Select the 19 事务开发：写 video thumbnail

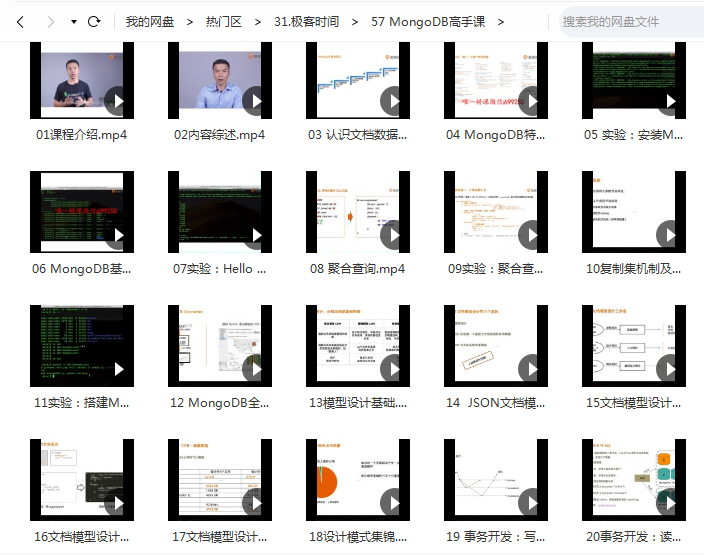[496, 480]
